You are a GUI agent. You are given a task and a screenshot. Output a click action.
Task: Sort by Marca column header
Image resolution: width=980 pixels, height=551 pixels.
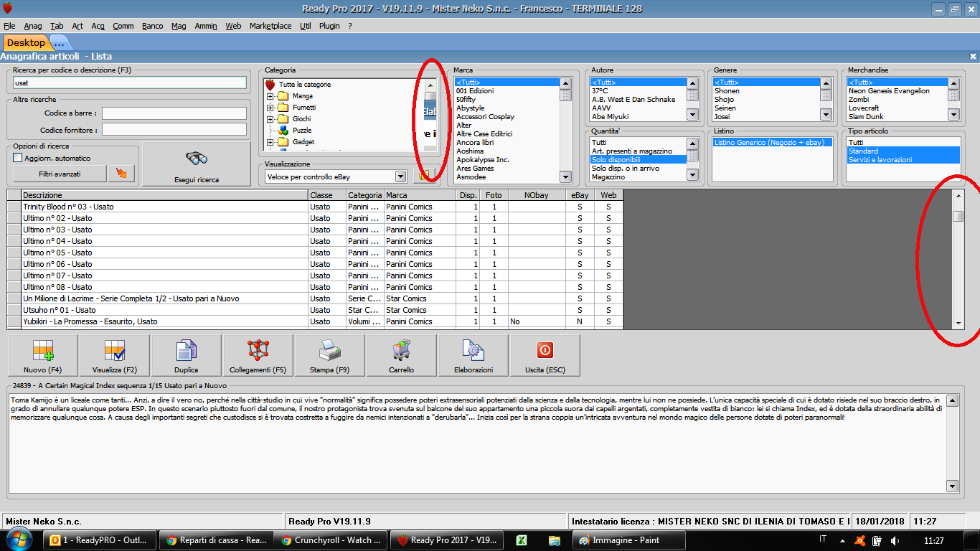click(420, 195)
